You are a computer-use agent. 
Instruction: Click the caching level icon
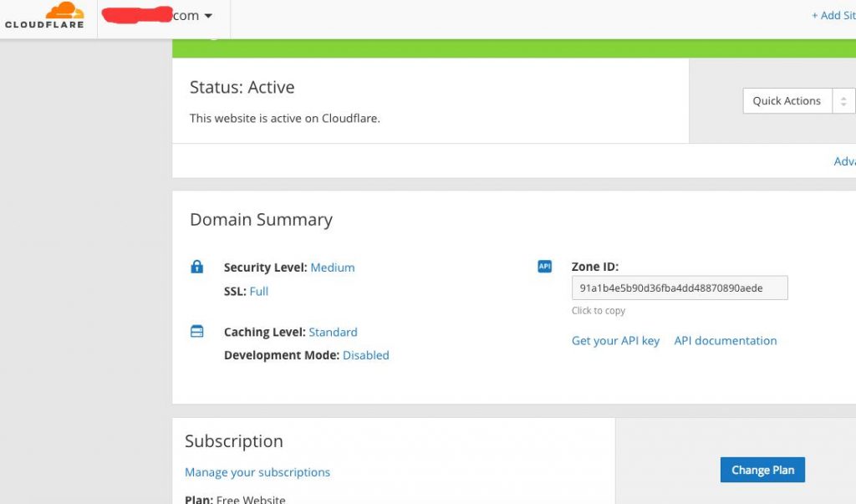click(196, 332)
